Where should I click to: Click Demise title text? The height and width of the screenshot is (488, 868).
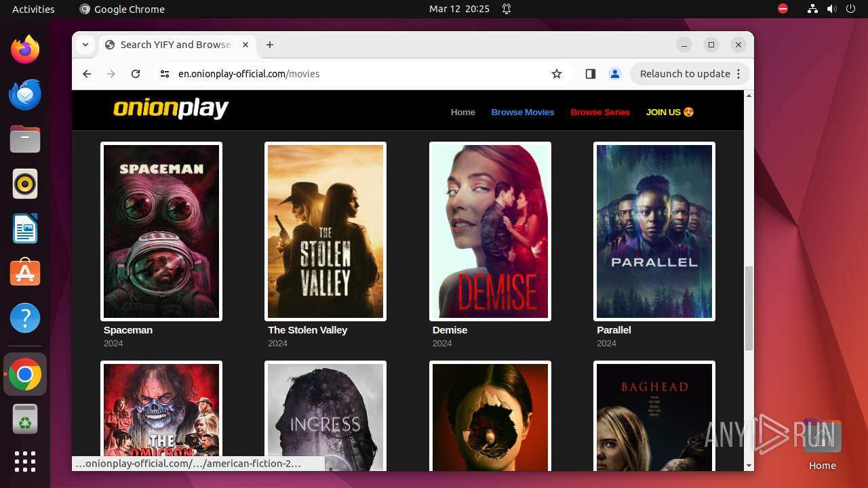tap(450, 330)
